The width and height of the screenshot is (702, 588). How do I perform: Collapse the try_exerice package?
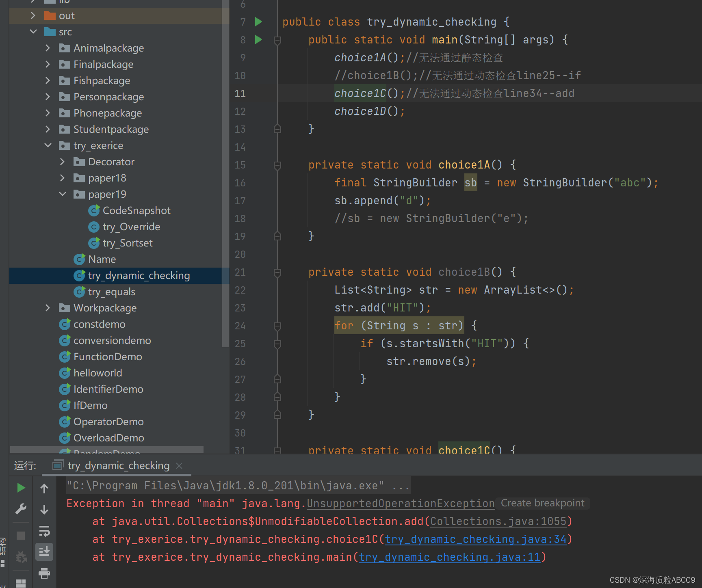[48, 145]
